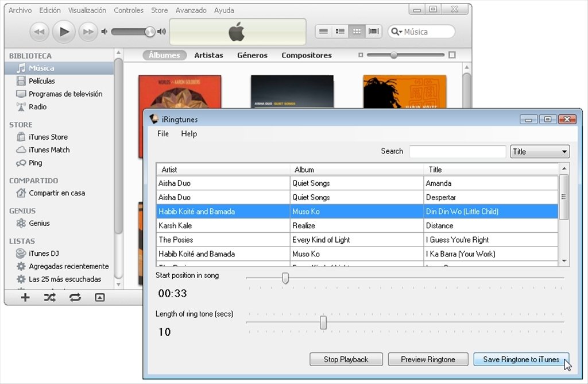Screen dimensions: 588x384
Task: Click the large artwork size icon
Action: click(x=452, y=55)
